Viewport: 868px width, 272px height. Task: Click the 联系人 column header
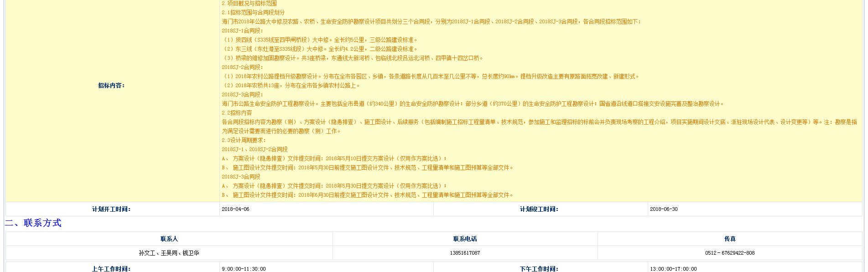[x=169, y=239]
